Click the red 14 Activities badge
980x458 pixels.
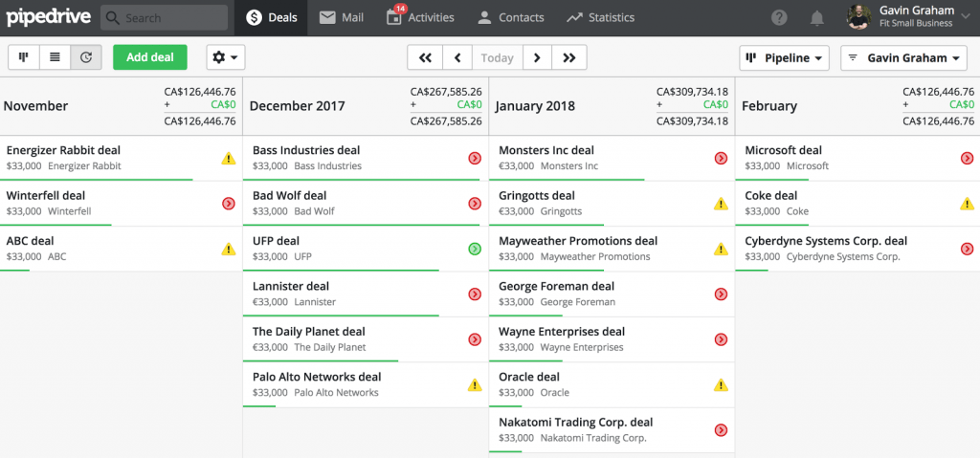[x=400, y=9]
